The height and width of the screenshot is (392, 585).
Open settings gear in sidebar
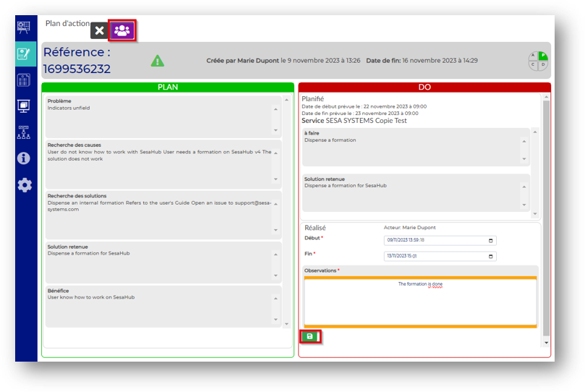pos(25,185)
